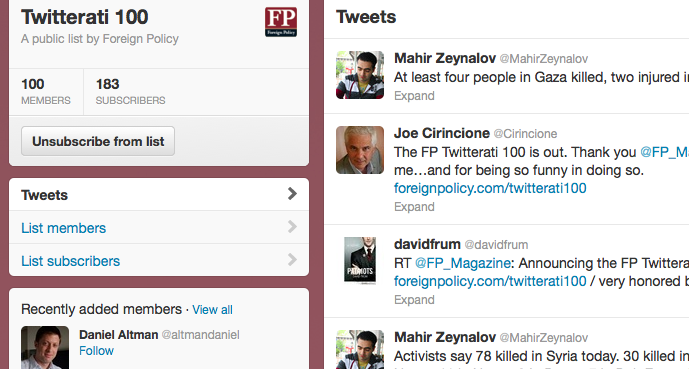689x369 pixels.
Task: Open the List members tab
Action: tap(159, 228)
